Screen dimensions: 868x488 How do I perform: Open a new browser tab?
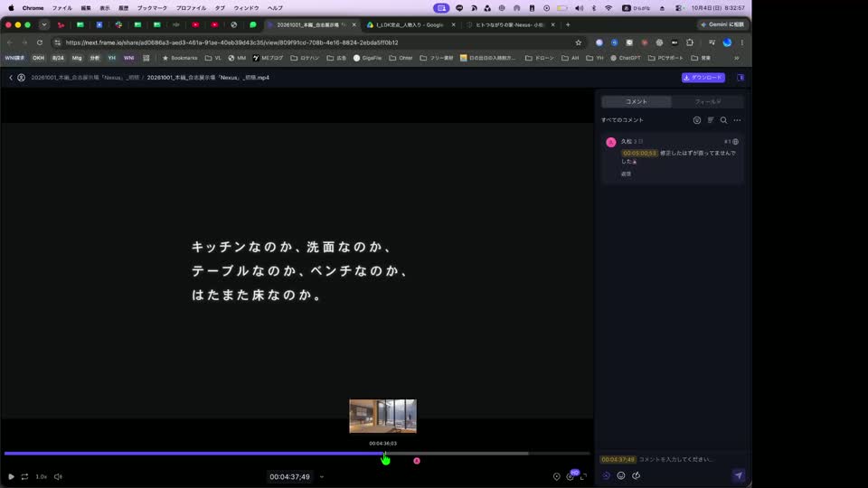568,25
